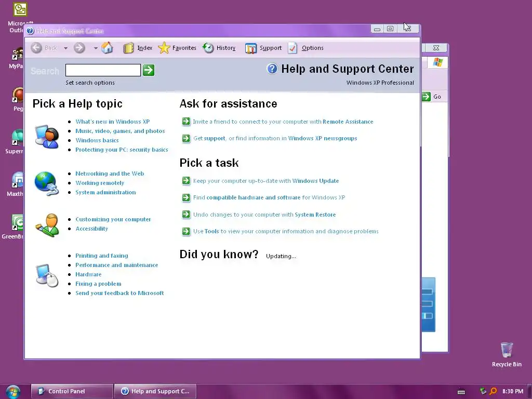Click the Favorites toolbar label
Screen dimensions: 532x399
184,48
